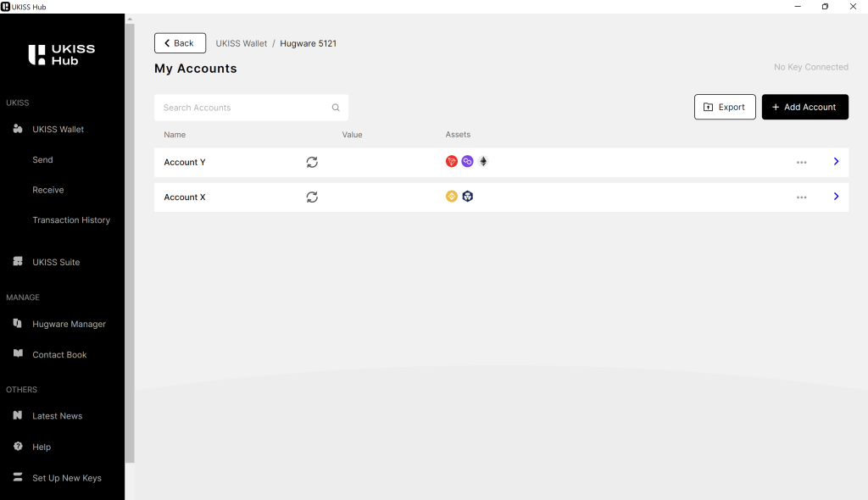The image size is (868, 500).
Task: Open Contact Book in the sidebar
Action: point(59,354)
